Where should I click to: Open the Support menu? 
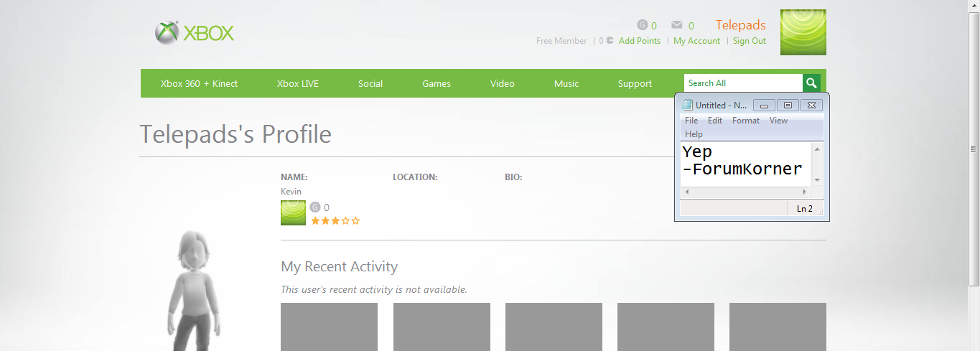[635, 84]
